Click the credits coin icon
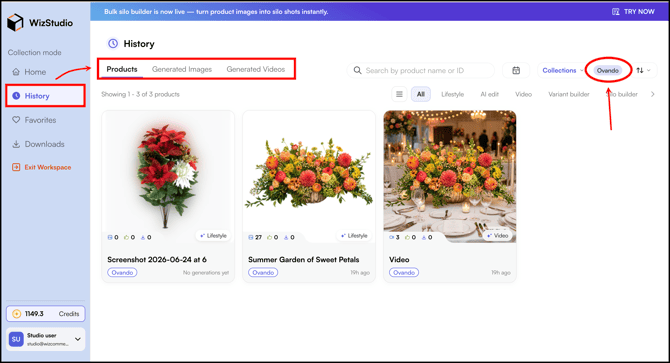The image size is (670, 363). pos(16,314)
